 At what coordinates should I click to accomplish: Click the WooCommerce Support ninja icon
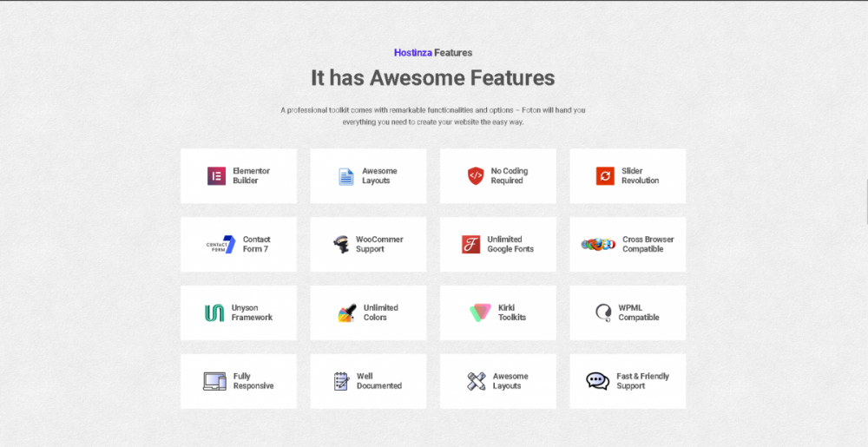[341, 245]
